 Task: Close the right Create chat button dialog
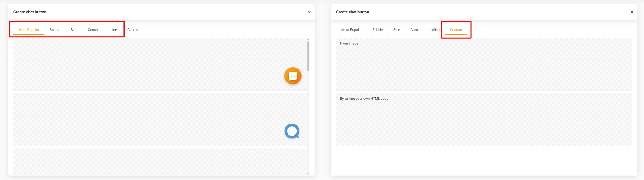632,12
